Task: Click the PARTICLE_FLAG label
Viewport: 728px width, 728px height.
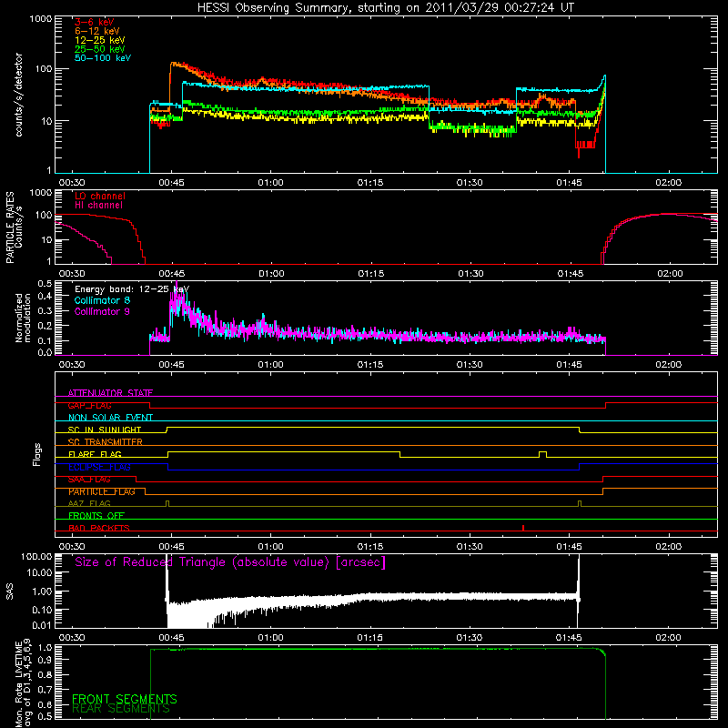Action: point(102,491)
